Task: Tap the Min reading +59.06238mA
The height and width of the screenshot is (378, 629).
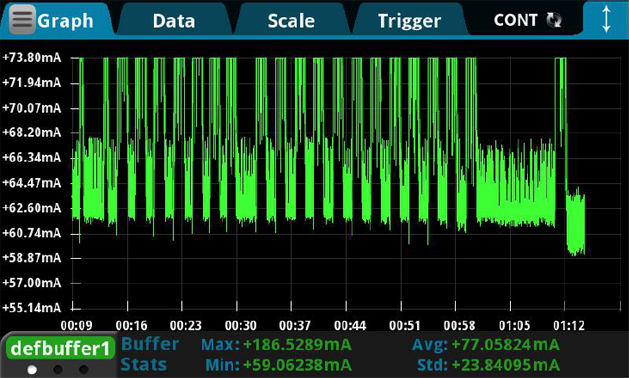Action: [x=297, y=365]
